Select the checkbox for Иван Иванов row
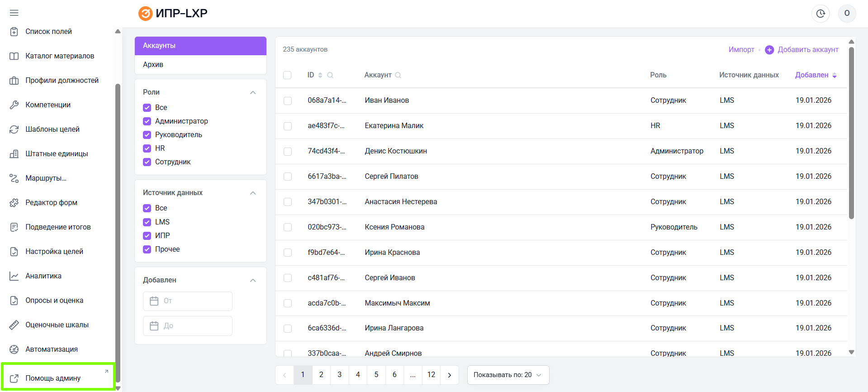 pos(288,100)
